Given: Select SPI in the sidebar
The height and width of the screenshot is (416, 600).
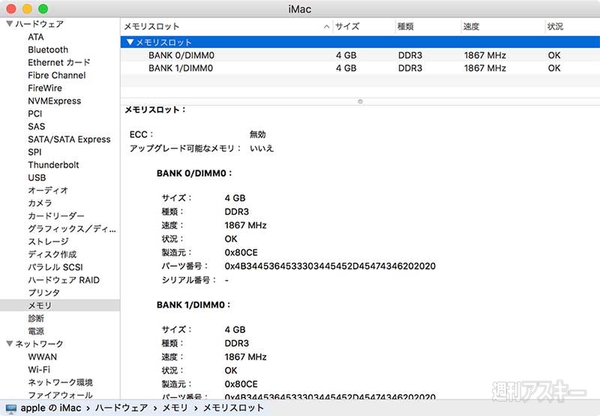Looking at the screenshot, I should [x=34, y=152].
